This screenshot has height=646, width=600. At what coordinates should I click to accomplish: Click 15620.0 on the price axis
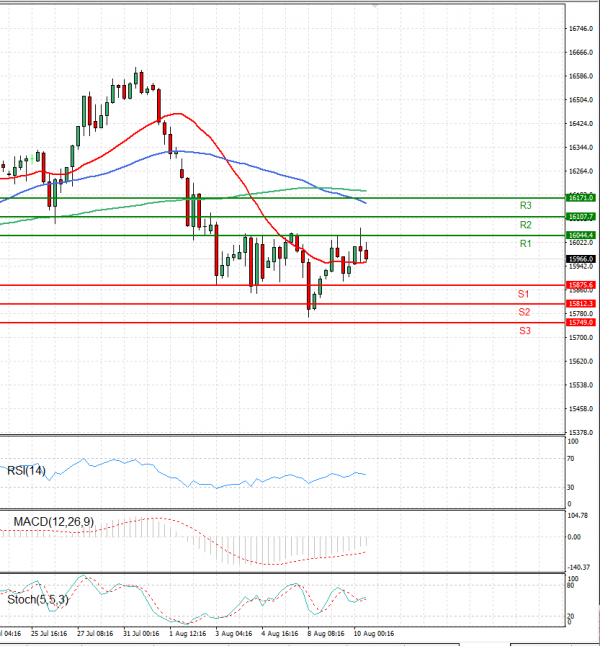[581, 361]
